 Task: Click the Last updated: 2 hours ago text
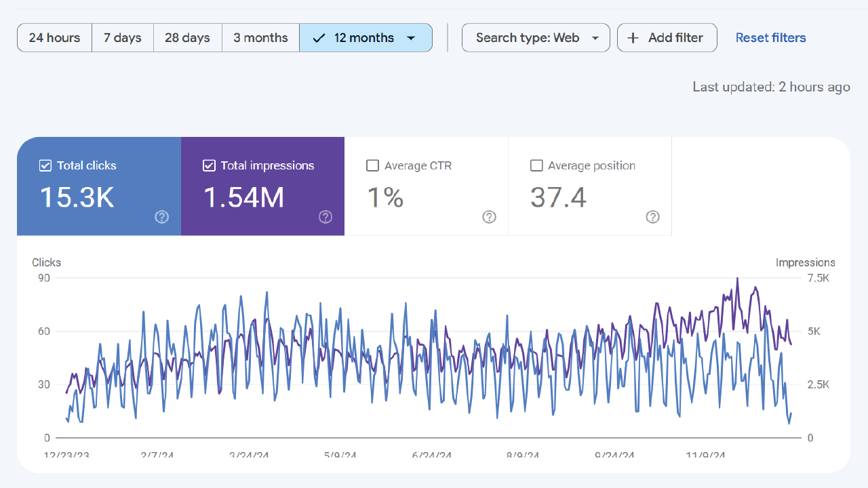click(x=771, y=87)
